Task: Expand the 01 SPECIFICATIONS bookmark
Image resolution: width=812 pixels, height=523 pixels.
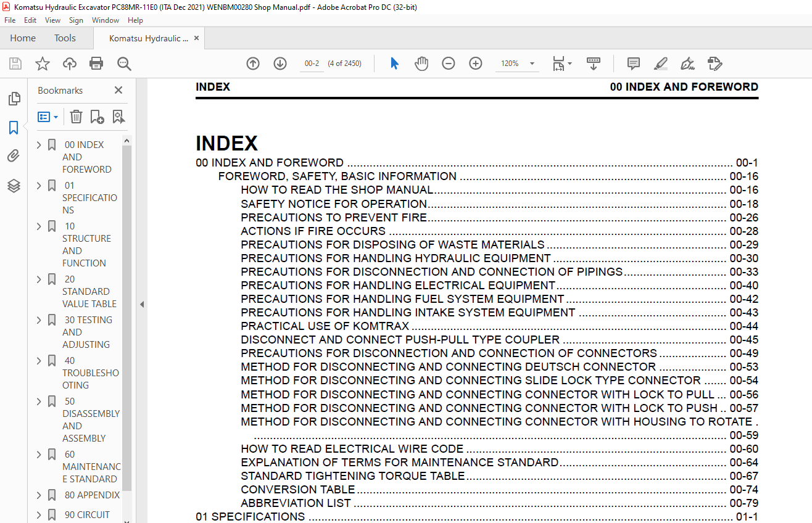Action: [x=39, y=186]
